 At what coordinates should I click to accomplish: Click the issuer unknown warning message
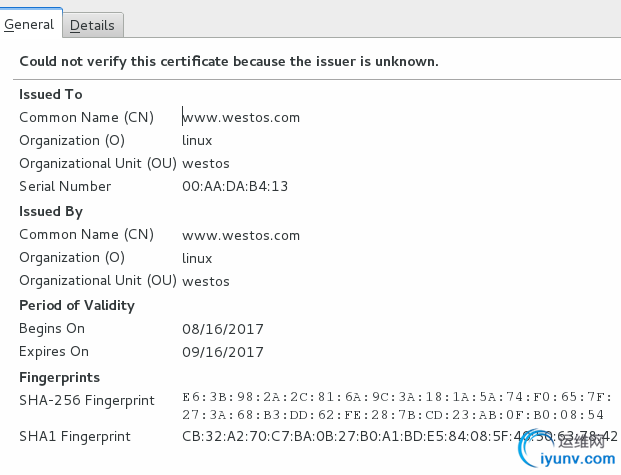(229, 61)
